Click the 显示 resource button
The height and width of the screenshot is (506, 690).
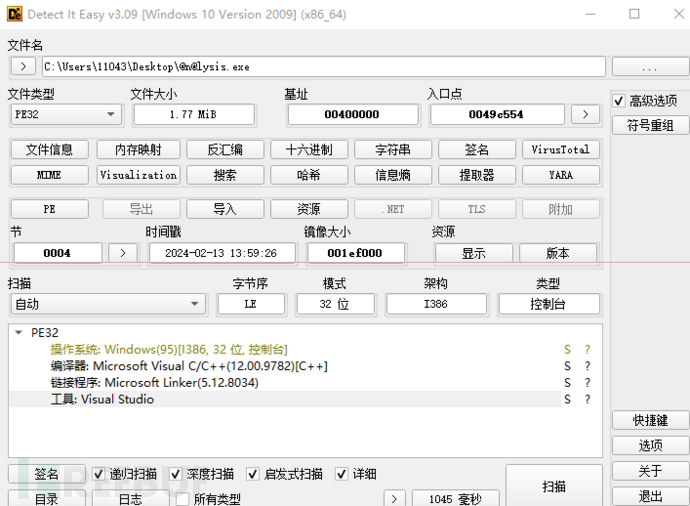click(x=473, y=253)
